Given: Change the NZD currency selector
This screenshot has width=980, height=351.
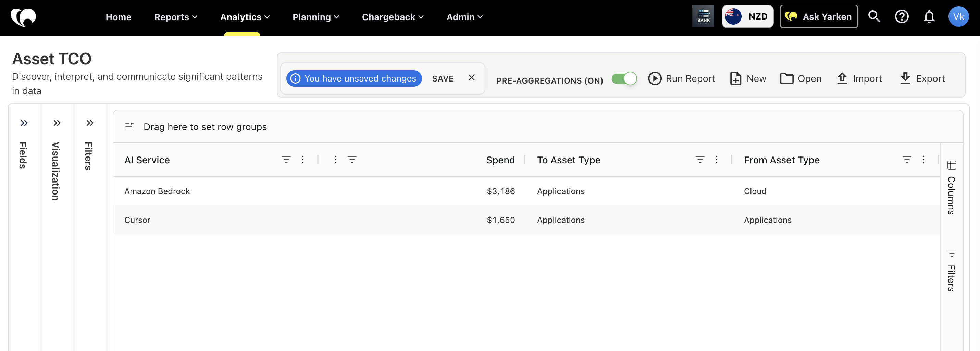Looking at the screenshot, I should 747,16.
